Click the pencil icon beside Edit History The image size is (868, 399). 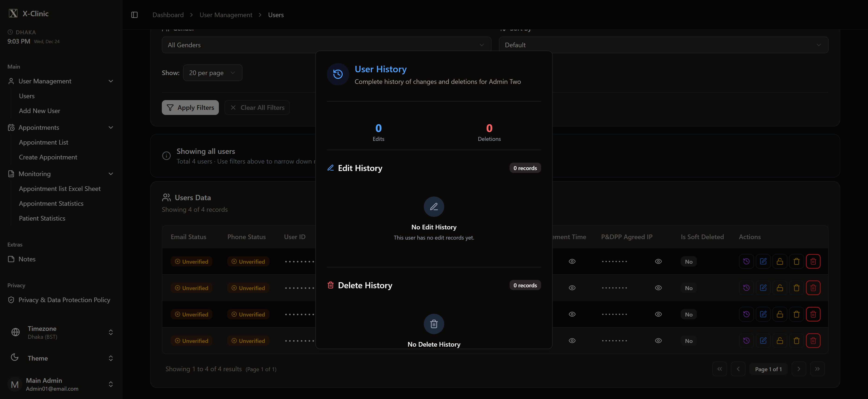click(330, 168)
